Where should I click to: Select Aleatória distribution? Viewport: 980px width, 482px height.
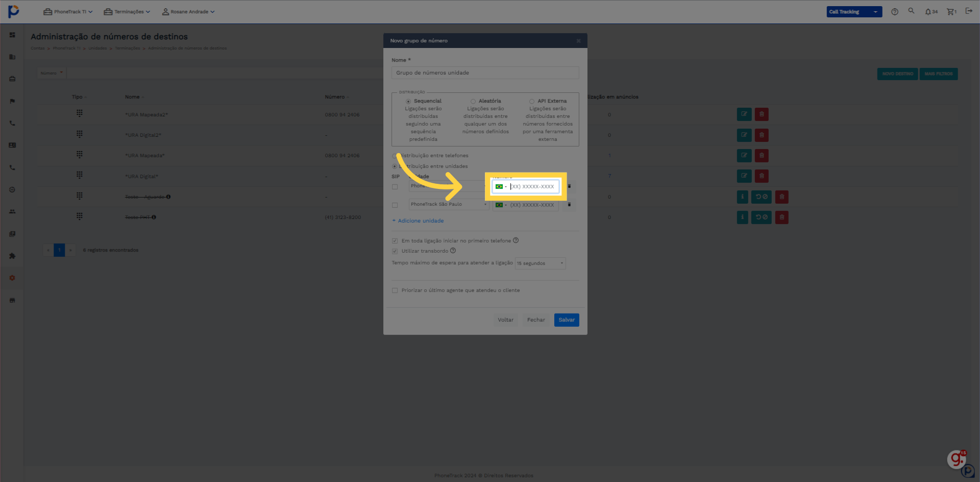473,102
